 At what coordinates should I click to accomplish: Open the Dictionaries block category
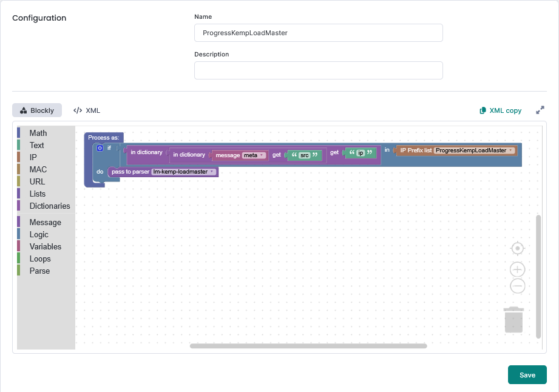[50, 206]
